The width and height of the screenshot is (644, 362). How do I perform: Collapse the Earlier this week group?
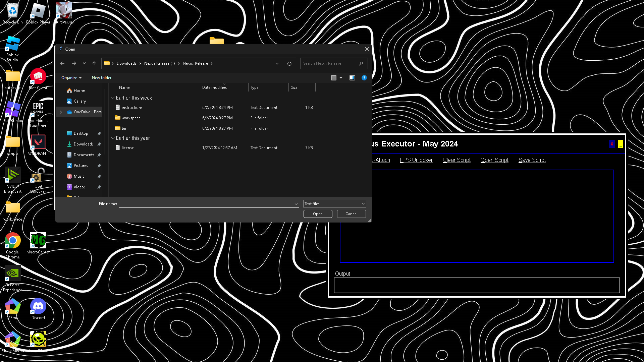point(113,98)
